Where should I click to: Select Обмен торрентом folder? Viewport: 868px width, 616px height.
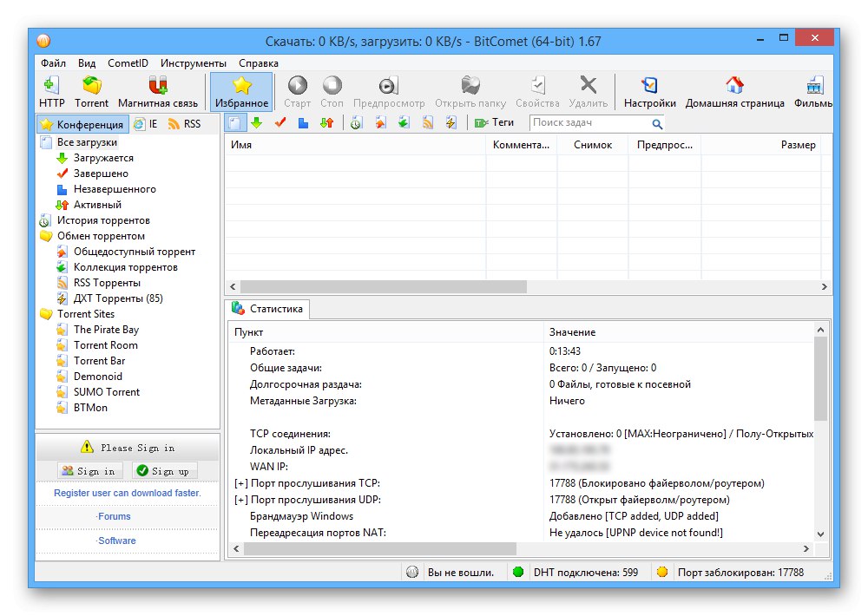coord(101,236)
